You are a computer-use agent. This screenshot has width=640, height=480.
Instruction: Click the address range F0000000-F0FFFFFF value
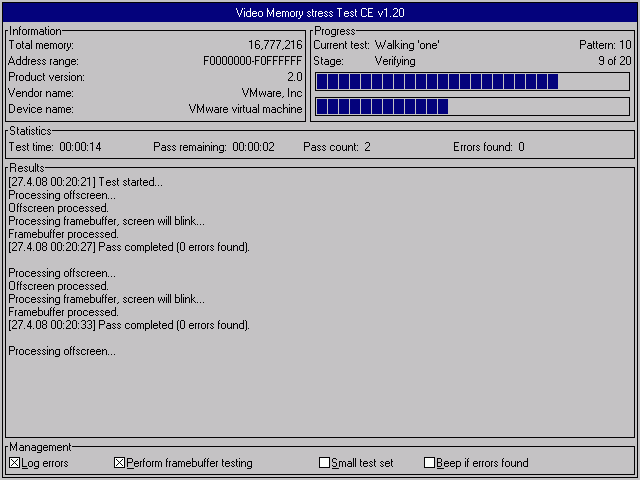252,61
